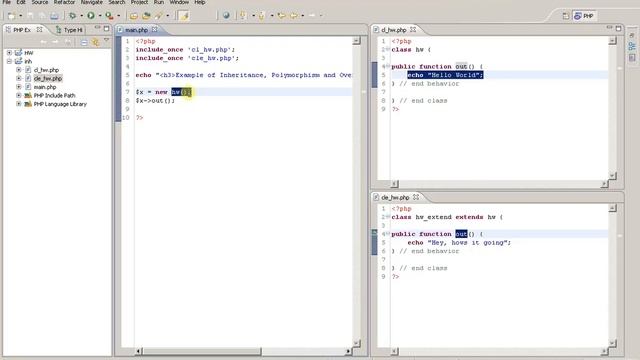
Task: Open the New icon dropdown arrow
Action: tap(20, 16)
